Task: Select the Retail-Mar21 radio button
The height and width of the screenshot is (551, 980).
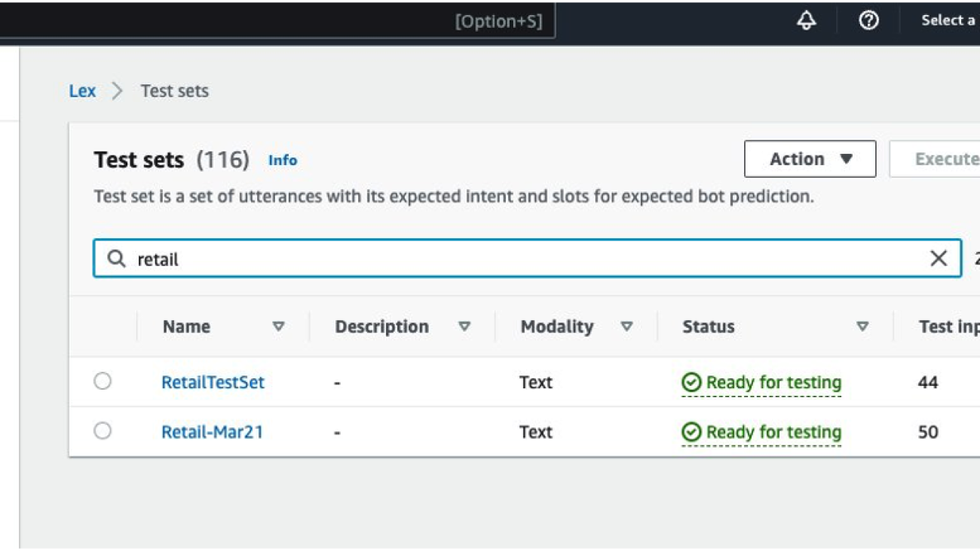Action: point(103,431)
